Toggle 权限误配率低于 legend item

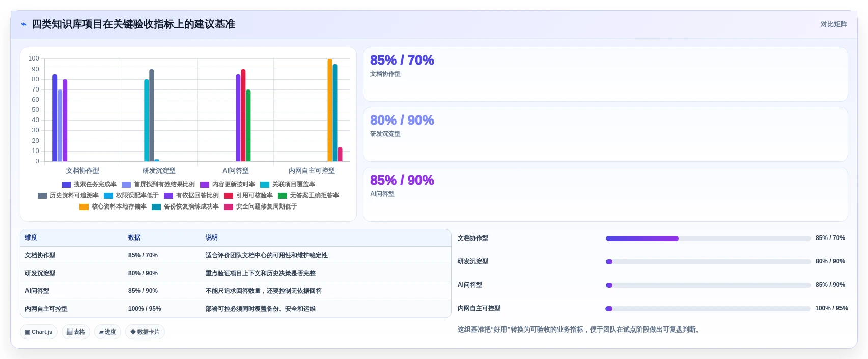click(x=131, y=196)
